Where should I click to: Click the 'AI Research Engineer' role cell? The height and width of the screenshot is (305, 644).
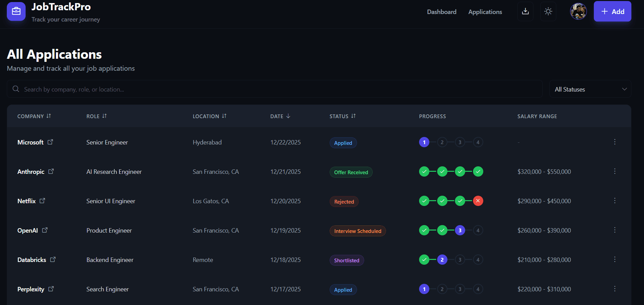pos(114,171)
